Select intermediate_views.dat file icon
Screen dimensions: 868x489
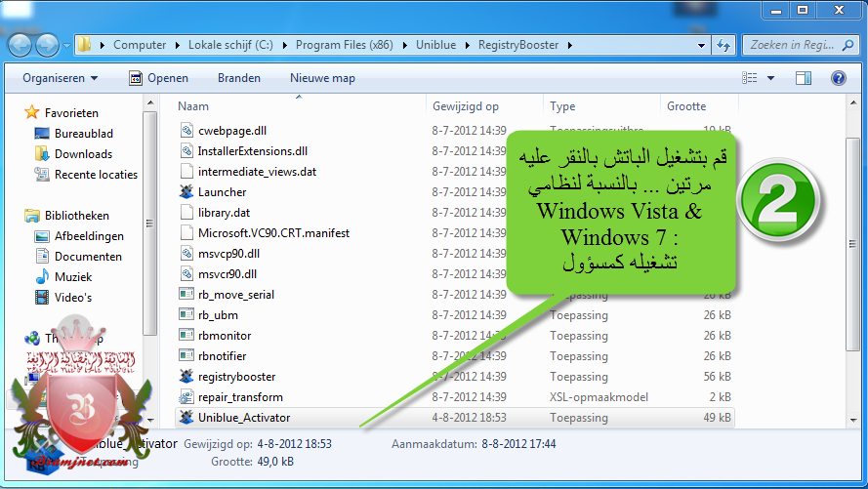pos(186,171)
